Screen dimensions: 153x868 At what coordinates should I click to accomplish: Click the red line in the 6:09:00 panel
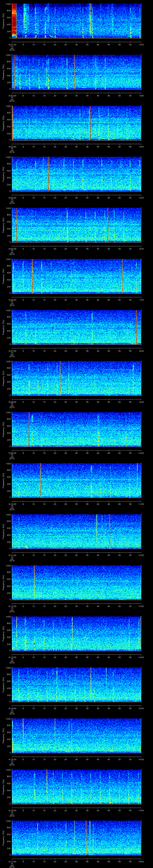29,429
